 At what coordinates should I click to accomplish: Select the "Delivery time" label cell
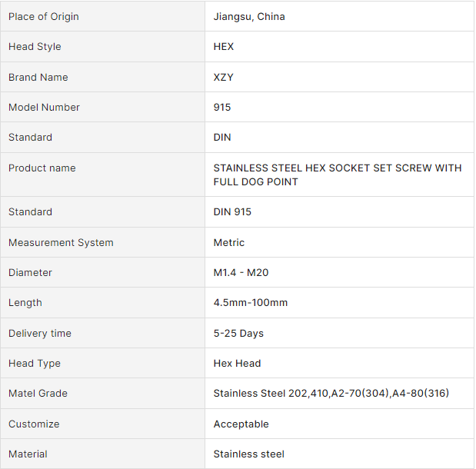point(40,333)
